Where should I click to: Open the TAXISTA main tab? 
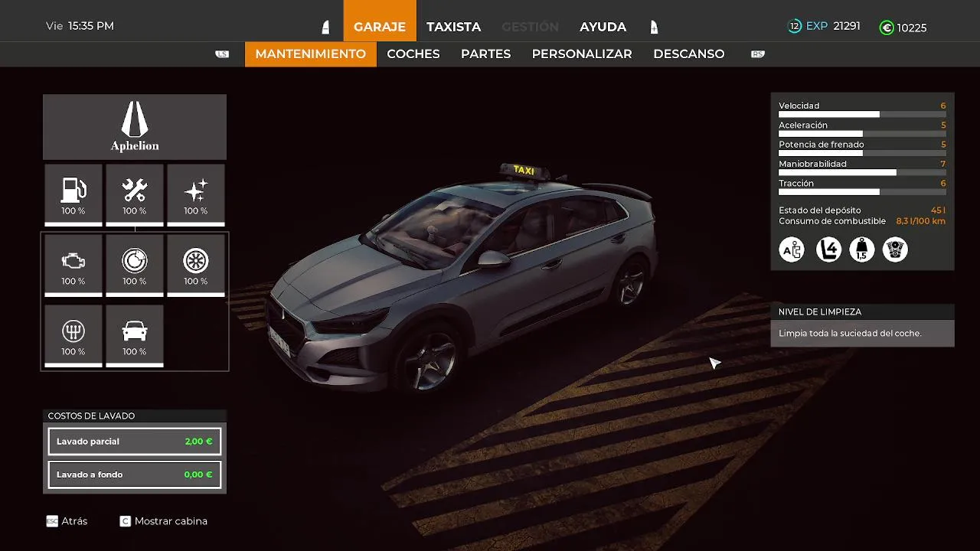[x=454, y=27]
